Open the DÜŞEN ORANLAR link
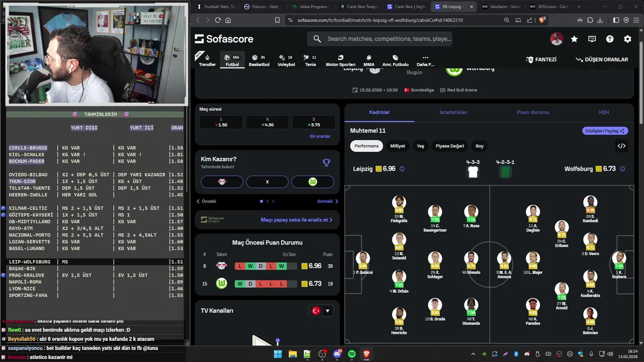This screenshot has height=362, width=644. click(x=602, y=59)
